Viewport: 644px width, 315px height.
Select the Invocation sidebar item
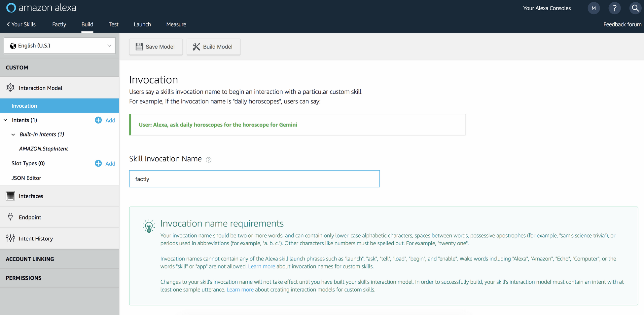pos(59,106)
